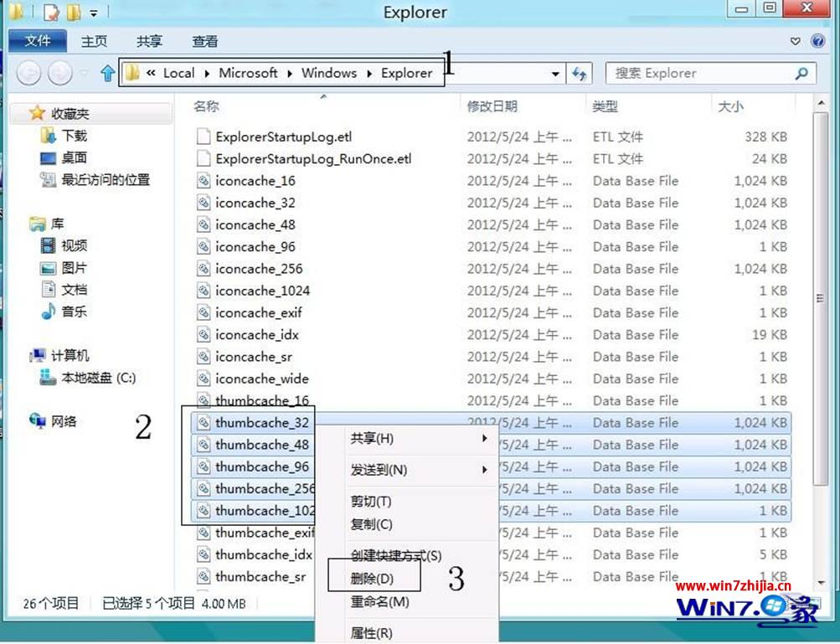Click the Music note library icon
840x644 pixels.
(x=49, y=312)
